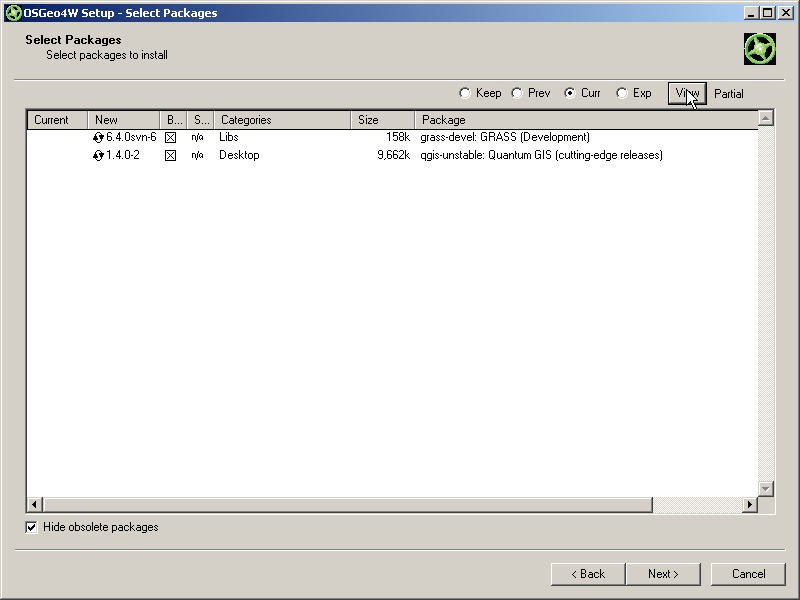This screenshot has width=800, height=600.
Task: Click the Partial view mode label
Action: tap(729, 94)
